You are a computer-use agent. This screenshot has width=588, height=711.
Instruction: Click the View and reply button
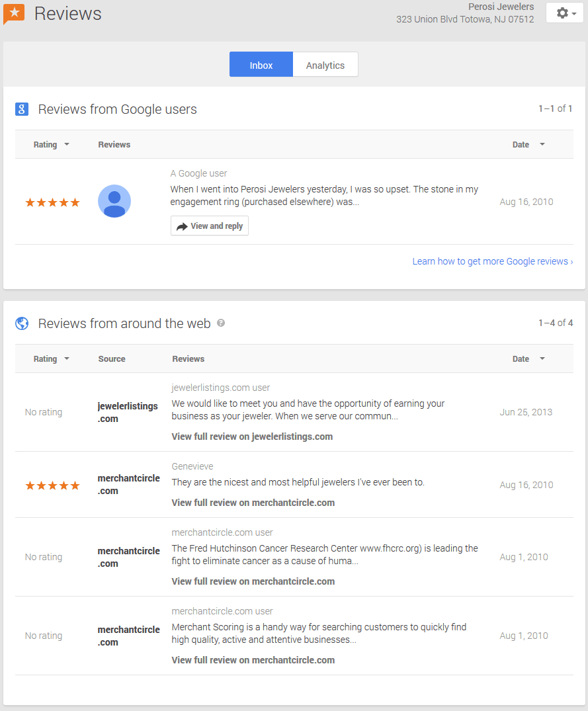point(210,226)
